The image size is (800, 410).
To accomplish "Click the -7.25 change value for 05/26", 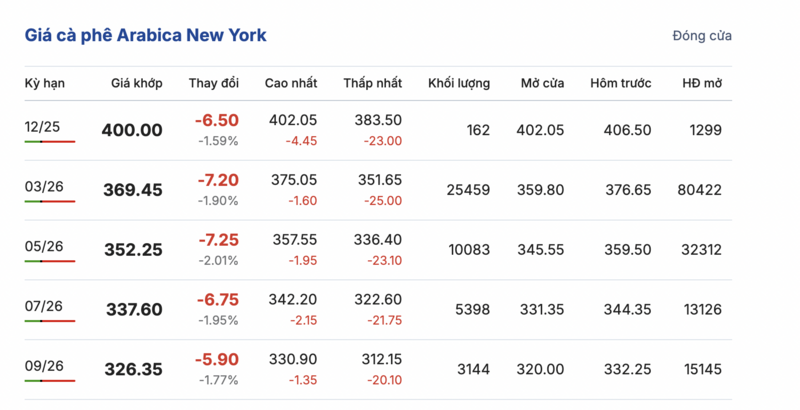I will click(216, 241).
